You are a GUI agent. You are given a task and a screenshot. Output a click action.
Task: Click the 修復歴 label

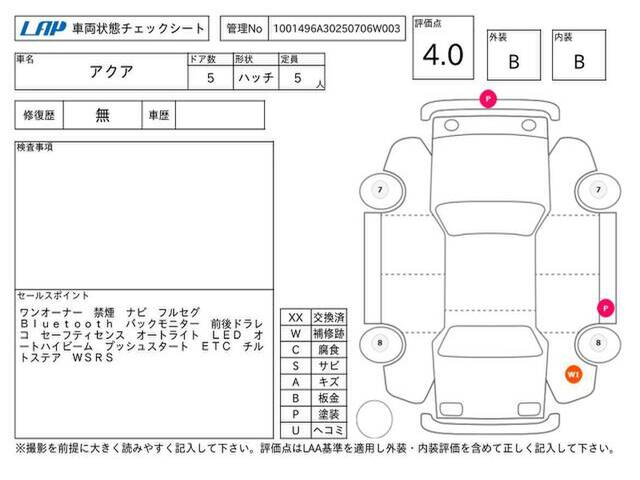[39, 115]
